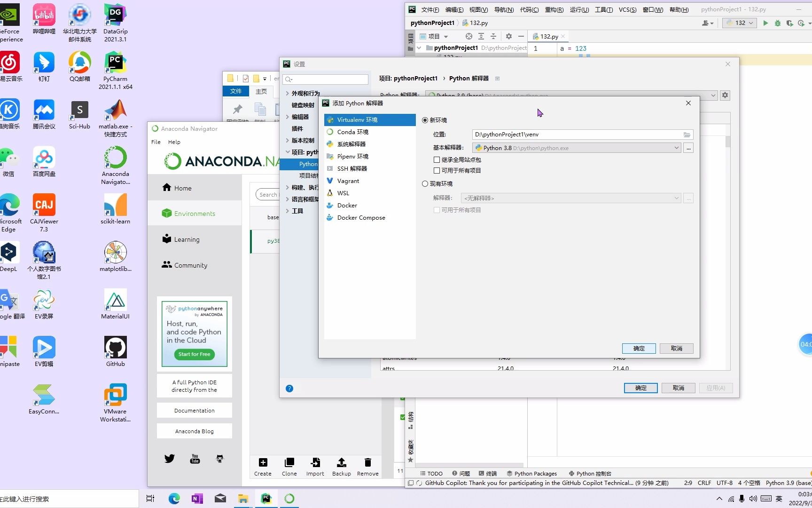Open help question mark in Settings
Screen dimensions: 812x508
(289, 389)
